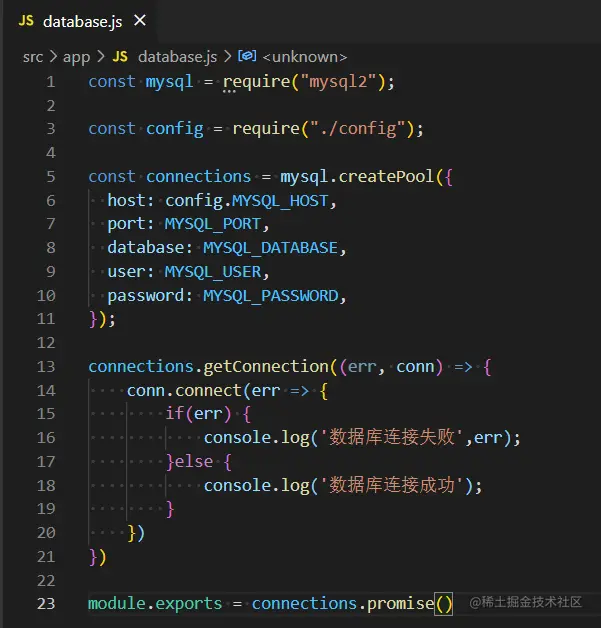Viewport: 601px width, 628px height.
Task: Expand chevron after app in breadcrumb
Action: (101, 57)
